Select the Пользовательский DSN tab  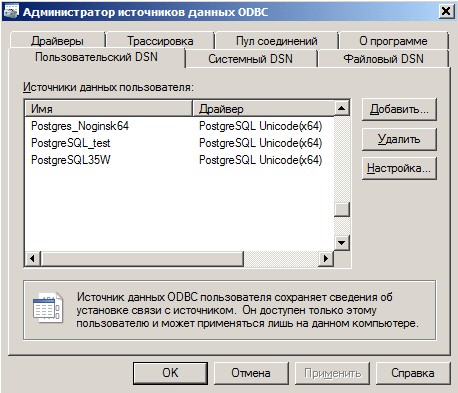click(x=96, y=57)
